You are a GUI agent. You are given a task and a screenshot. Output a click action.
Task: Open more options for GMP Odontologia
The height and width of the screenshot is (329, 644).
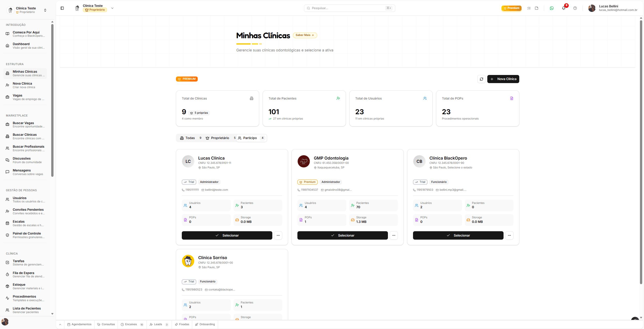click(394, 235)
